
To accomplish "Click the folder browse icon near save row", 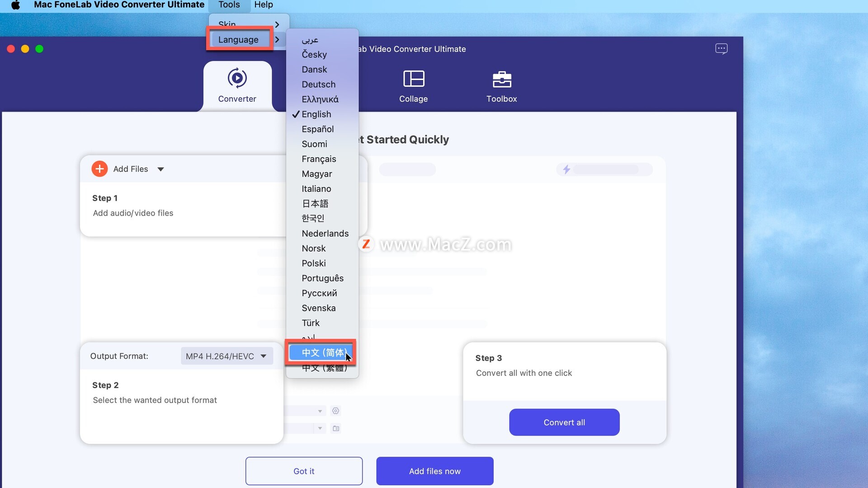I will (x=336, y=428).
